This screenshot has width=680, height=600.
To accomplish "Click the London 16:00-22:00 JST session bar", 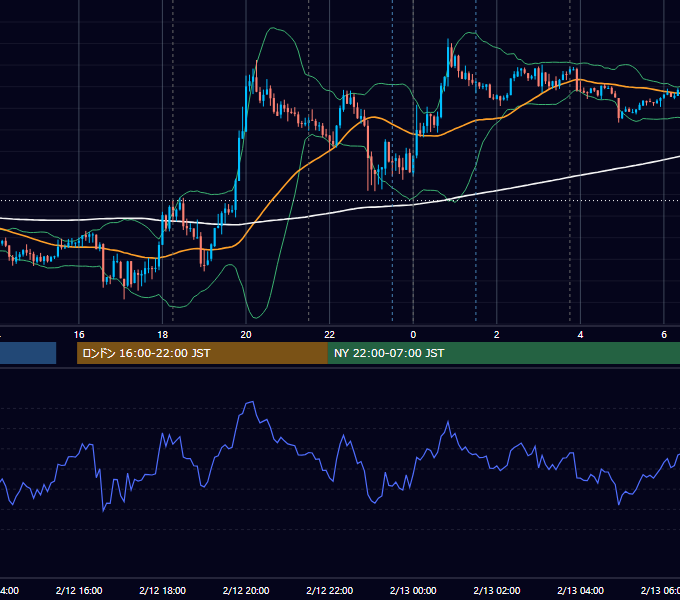I will coord(202,353).
